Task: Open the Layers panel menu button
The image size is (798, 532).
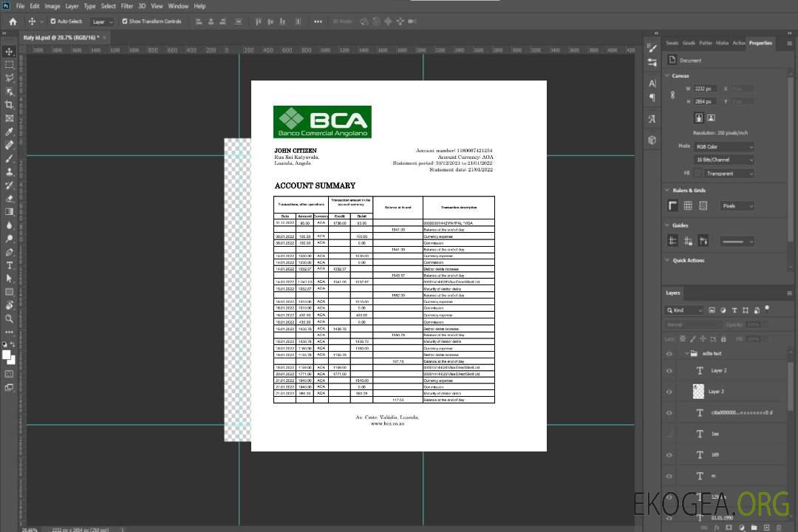Action: tap(789, 293)
